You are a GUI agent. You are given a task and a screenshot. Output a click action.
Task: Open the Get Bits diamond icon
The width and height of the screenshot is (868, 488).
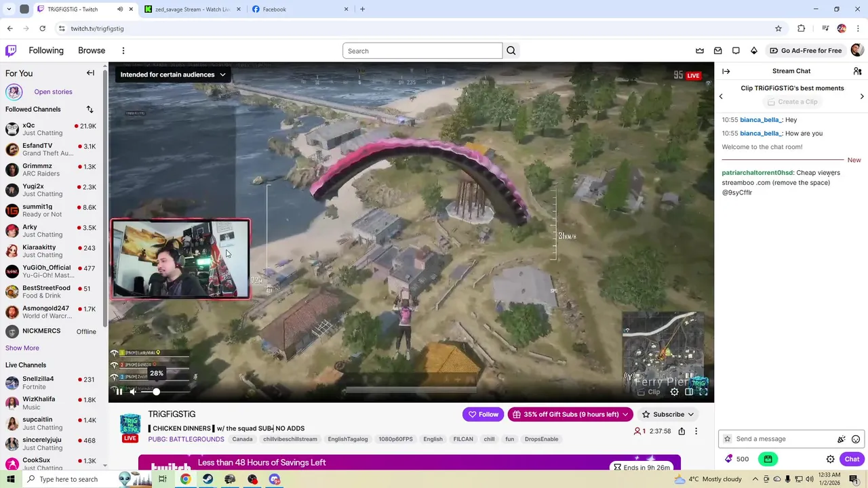pos(754,51)
